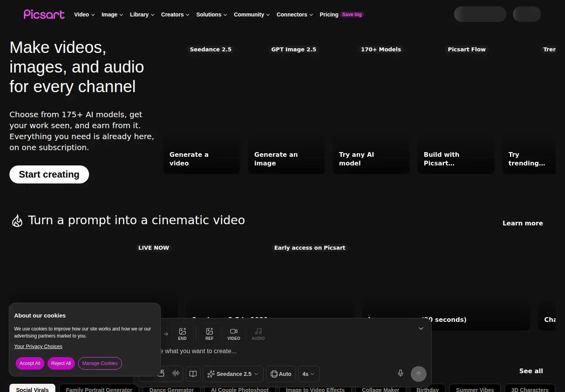Open the Connectors menu

(x=295, y=15)
